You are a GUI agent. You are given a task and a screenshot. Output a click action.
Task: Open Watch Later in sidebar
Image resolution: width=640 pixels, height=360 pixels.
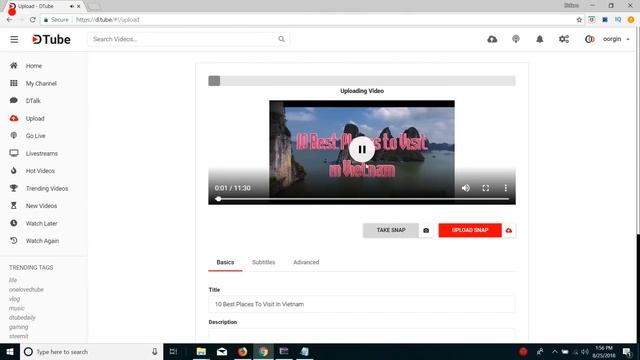42,224
